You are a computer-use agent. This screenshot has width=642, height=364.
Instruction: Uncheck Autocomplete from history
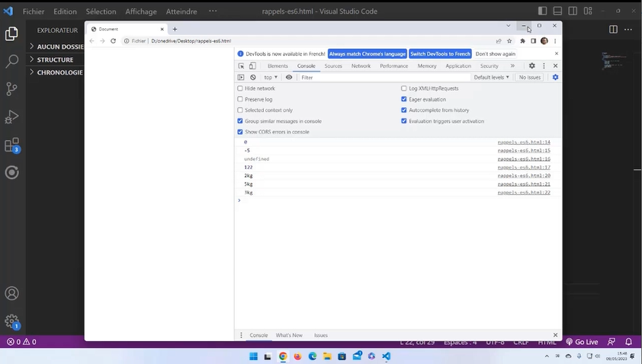[403, 110]
